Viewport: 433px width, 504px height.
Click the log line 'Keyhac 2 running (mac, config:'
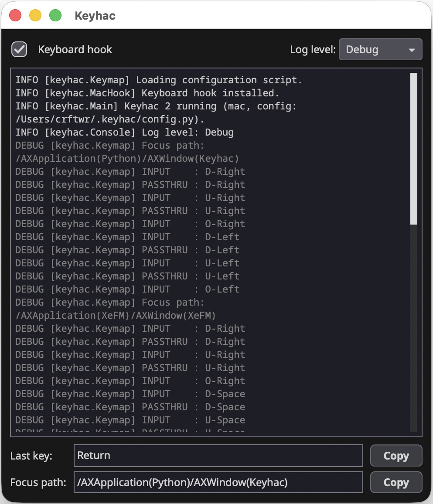pos(156,106)
